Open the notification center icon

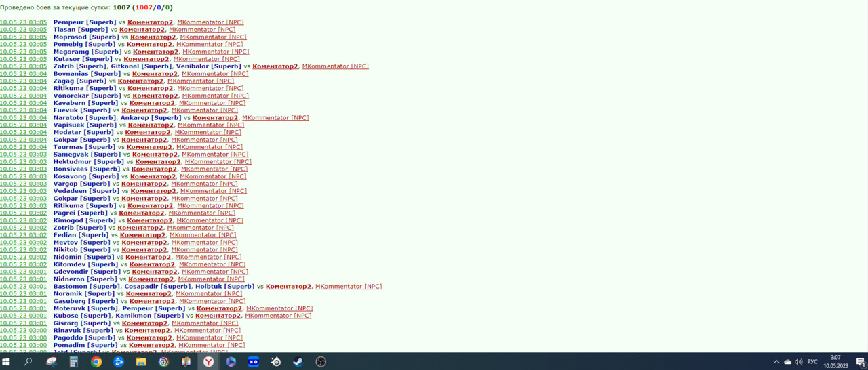pos(860,362)
